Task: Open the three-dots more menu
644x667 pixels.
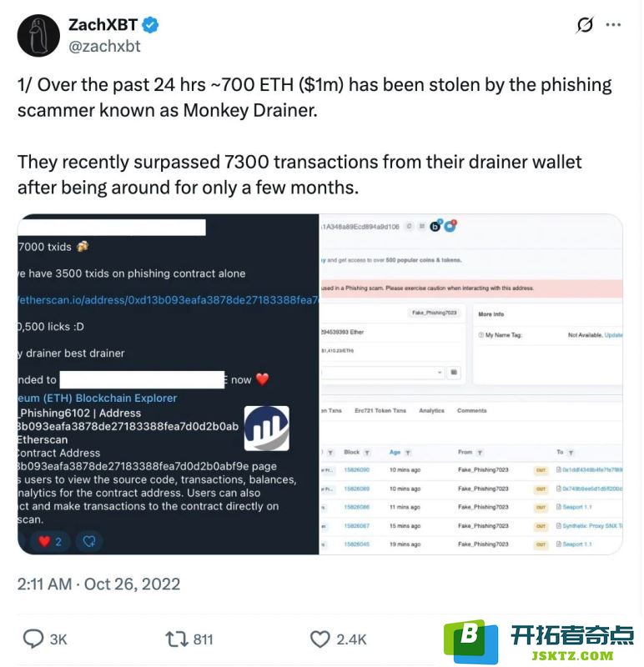Action: pyautogui.click(x=613, y=25)
